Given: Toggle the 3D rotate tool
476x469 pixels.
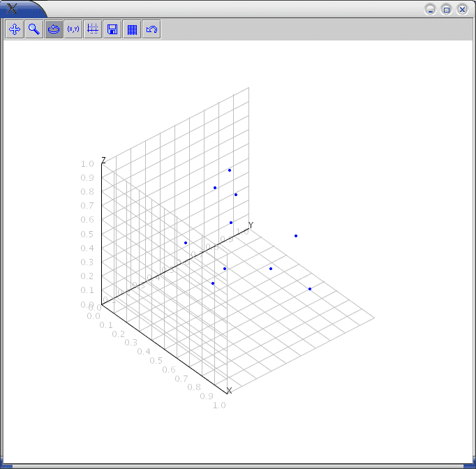Looking at the screenshot, I should 53,29.
